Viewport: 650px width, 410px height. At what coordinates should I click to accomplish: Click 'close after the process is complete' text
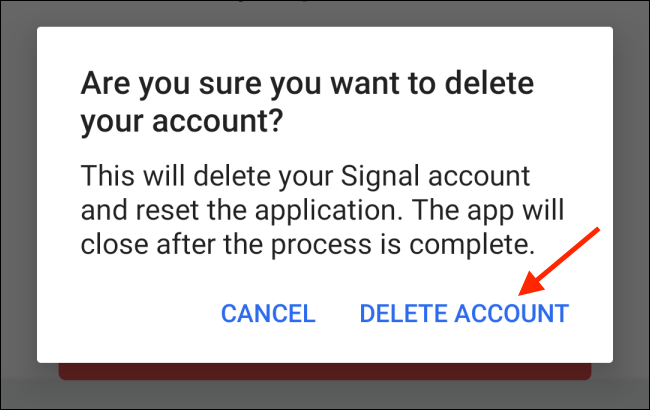[x=308, y=245]
